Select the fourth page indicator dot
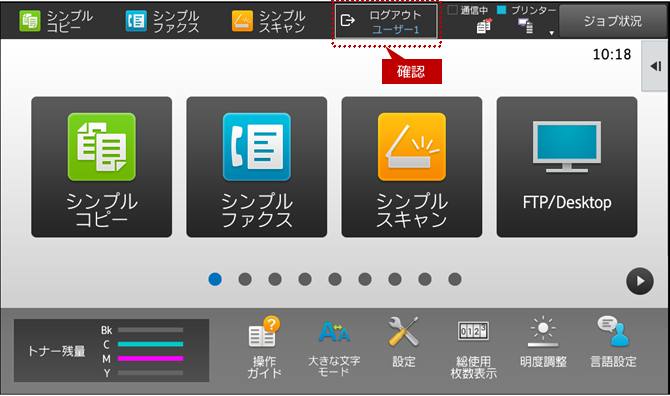 pyautogui.click(x=305, y=279)
